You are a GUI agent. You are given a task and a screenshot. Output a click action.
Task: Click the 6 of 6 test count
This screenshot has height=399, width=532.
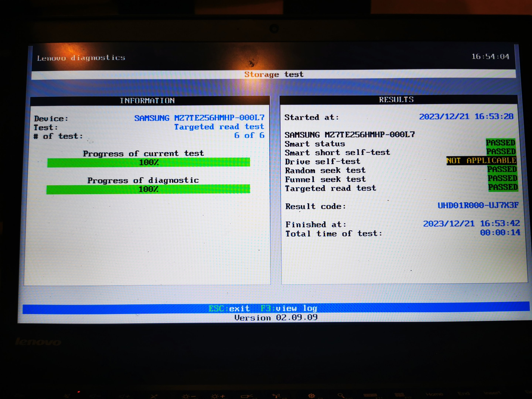[249, 135]
